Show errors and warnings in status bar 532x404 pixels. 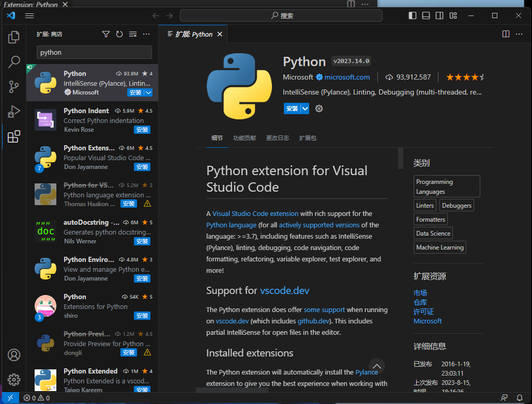37,398
